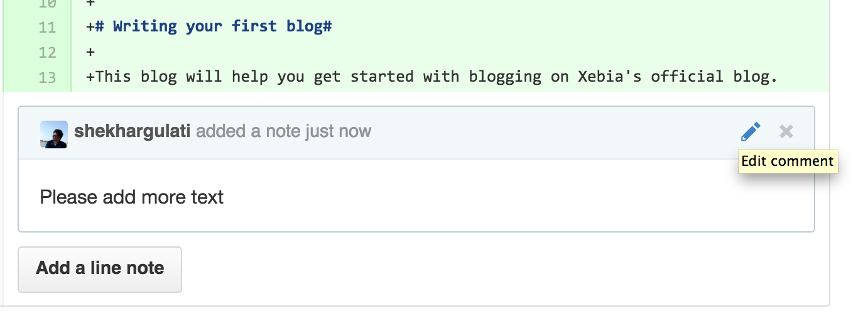
Task: Click the words 'official blog.' on line 13
Action: point(714,77)
